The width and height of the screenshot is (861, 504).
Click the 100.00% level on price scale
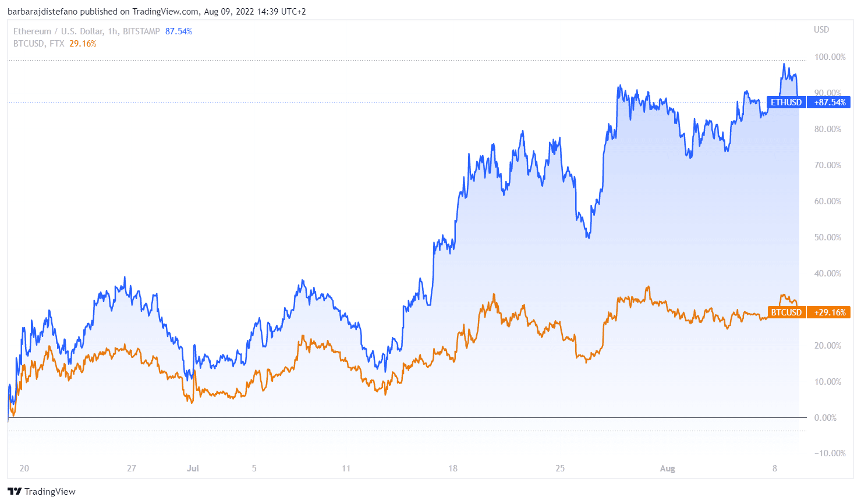pos(830,57)
